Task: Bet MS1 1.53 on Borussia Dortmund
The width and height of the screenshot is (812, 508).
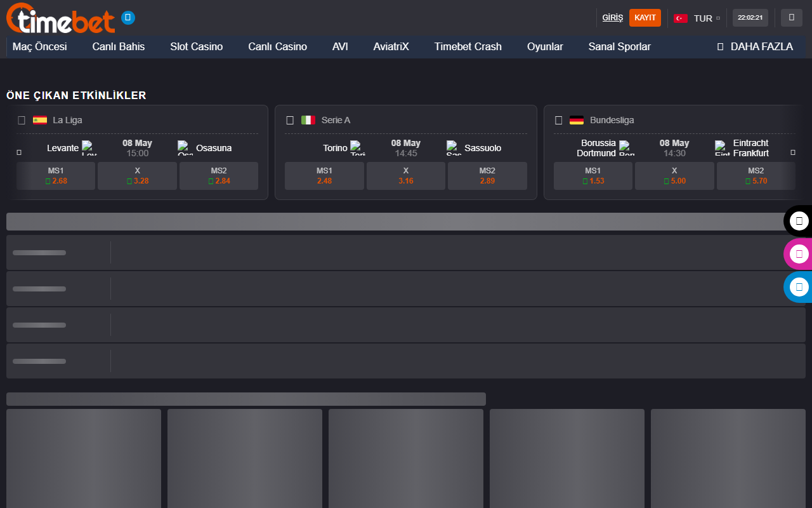Action: tap(593, 176)
